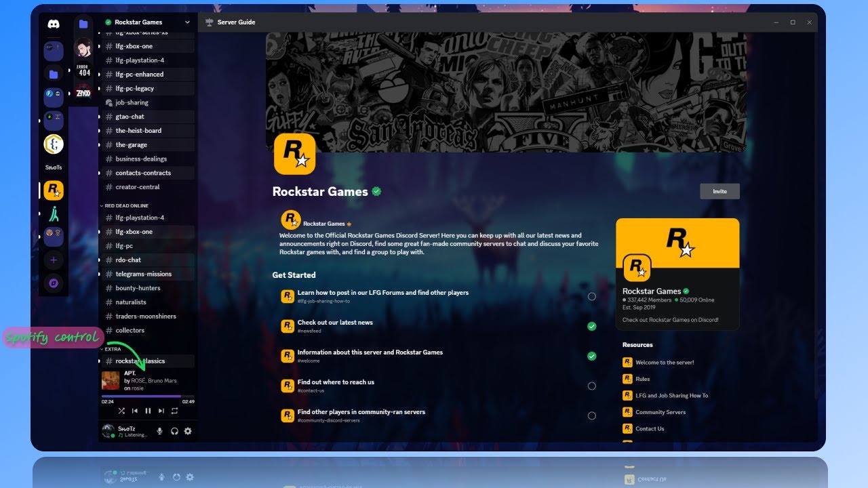Open the gtao-chat channel
Image resolution: width=868 pixels, height=488 pixels.
coord(148,117)
